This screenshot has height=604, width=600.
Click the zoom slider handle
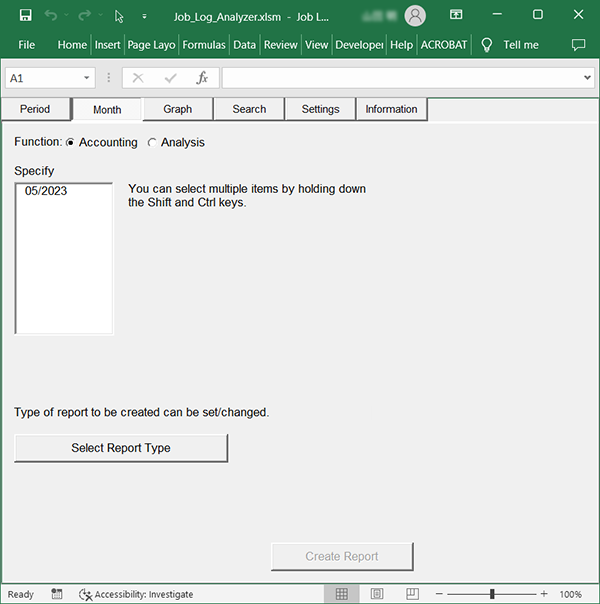pos(492,594)
